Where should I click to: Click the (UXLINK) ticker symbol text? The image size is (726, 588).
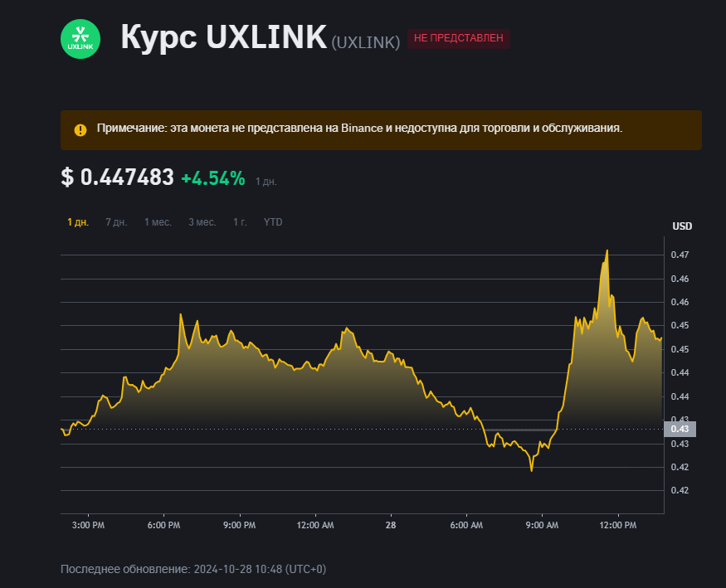click(366, 42)
